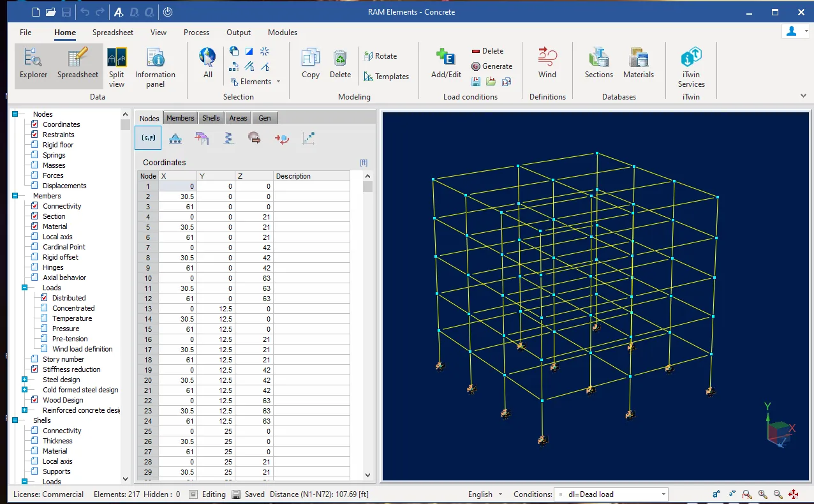Collapse the ribbon with the chevron
Image resolution: width=814 pixels, height=504 pixels.
click(803, 96)
